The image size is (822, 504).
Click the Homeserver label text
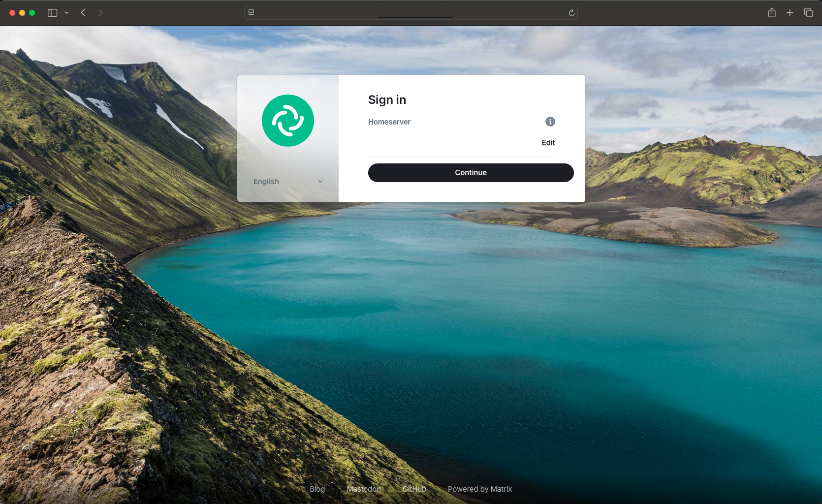[x=389, y=122]
